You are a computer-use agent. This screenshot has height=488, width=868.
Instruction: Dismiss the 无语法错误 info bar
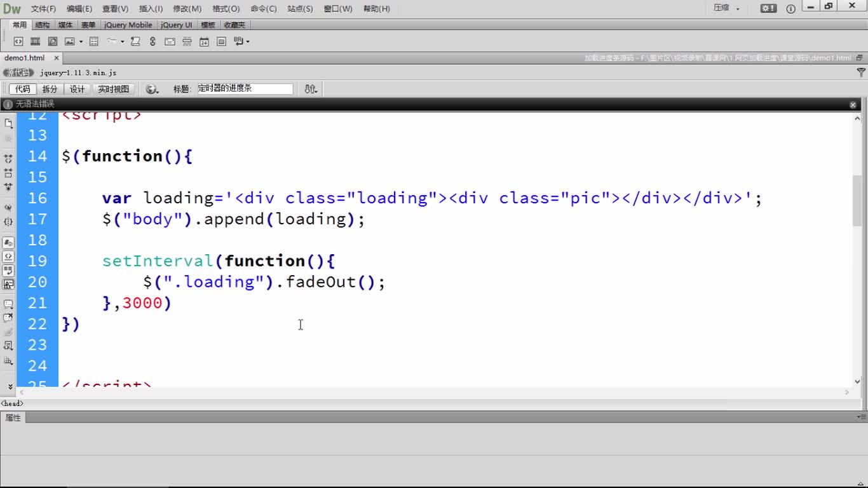click(853, 105)
